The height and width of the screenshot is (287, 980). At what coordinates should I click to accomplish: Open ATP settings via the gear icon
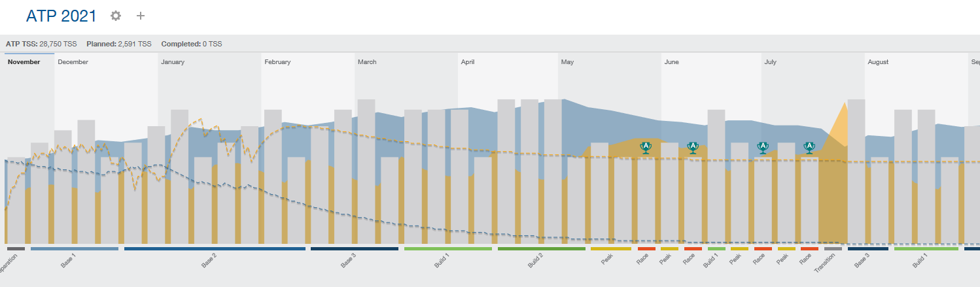coord(116,16)
